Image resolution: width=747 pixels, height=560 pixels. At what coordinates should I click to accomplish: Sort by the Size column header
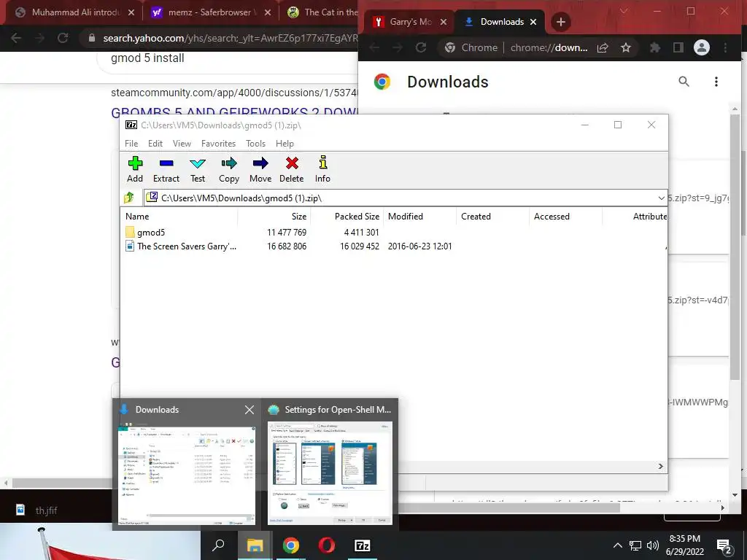coord(274,216)
